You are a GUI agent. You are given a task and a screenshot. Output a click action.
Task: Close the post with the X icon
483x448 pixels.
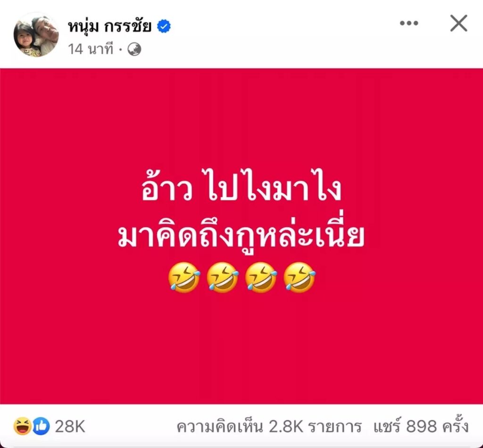(x=458, y=23)
